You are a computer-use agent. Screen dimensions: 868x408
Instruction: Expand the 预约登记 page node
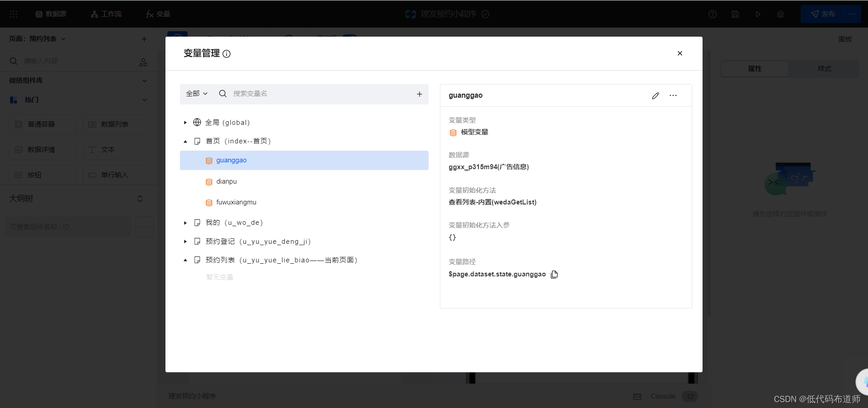185,242
